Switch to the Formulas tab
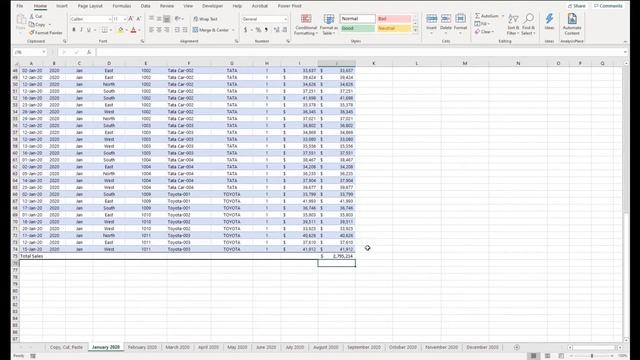The height and width of the screenshot is (360, 640). pyautogui.click(x=122, y=6)
